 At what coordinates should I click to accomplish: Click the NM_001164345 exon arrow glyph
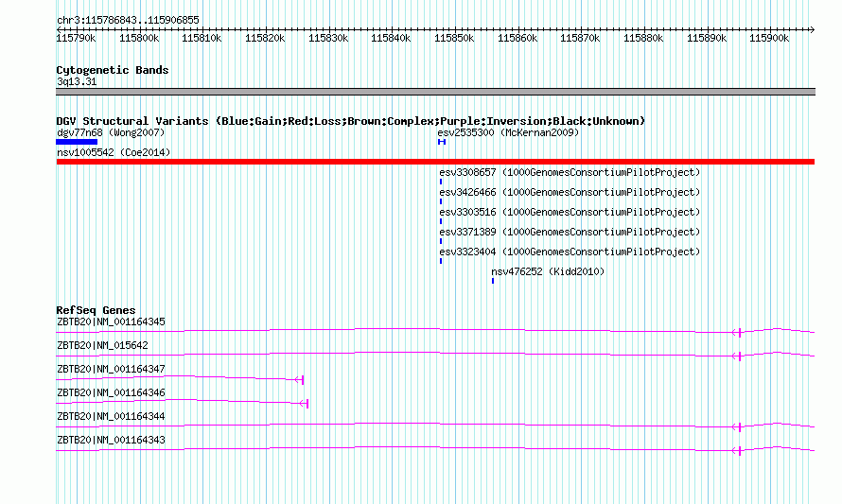coord(737,333)
